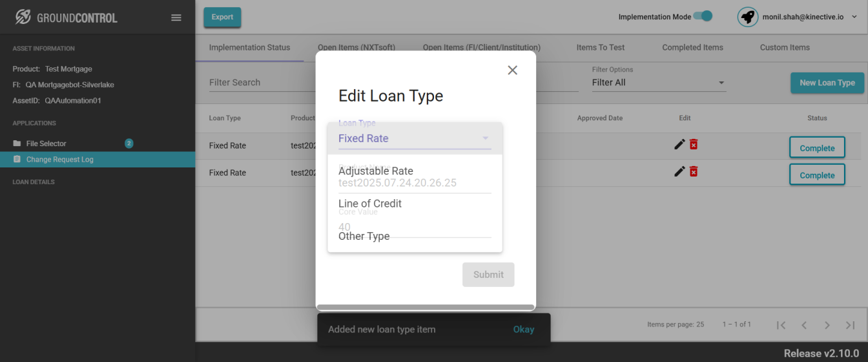The height and width of the screenshot is (362, 868).
Task: Click the rocket user avatar icon
Action: pyautogui.click(x=748, y=17)
